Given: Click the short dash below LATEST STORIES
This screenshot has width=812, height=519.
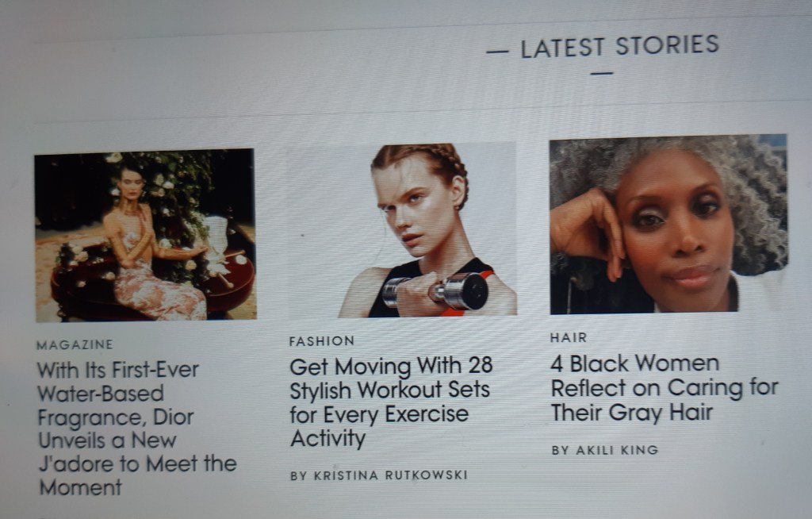Looking at the screenshot, I should 602,74.
